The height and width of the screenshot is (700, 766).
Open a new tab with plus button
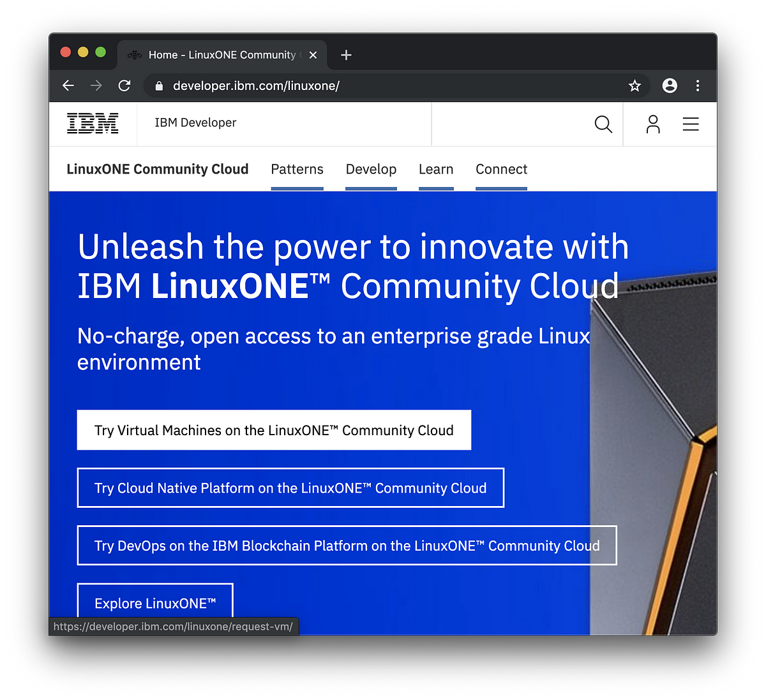tap(346, 55)
